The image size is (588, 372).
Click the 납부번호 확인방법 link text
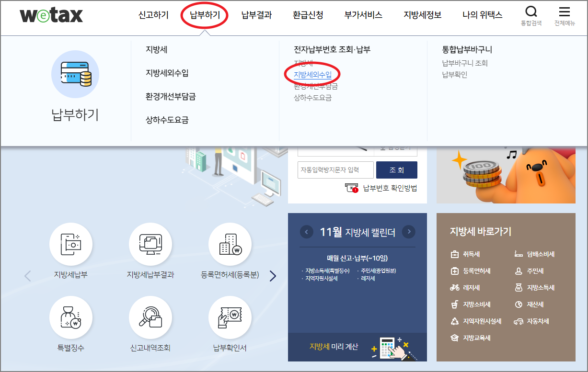(390, 188)
